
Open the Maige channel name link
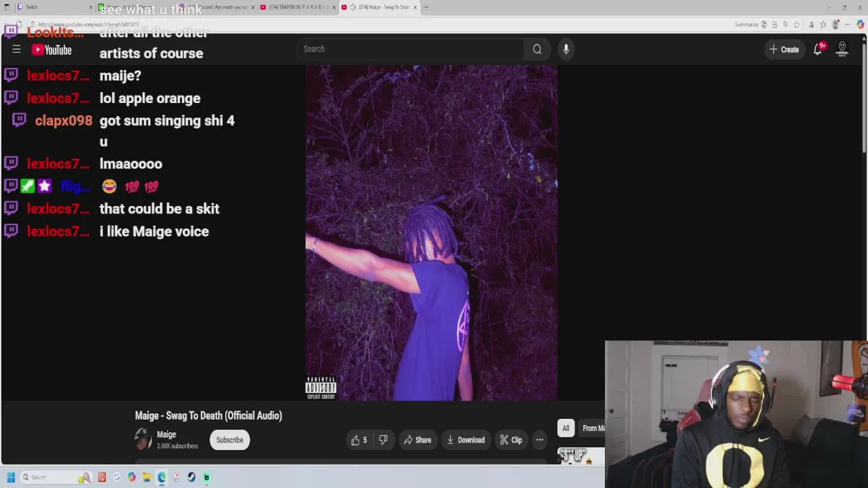(166, 434)
